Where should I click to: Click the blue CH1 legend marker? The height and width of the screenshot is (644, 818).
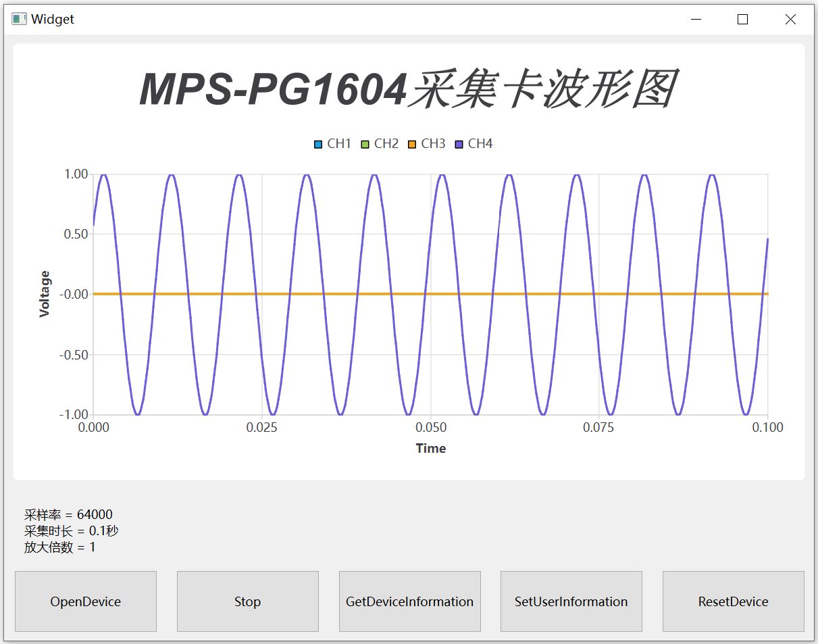tap(318, 144)
